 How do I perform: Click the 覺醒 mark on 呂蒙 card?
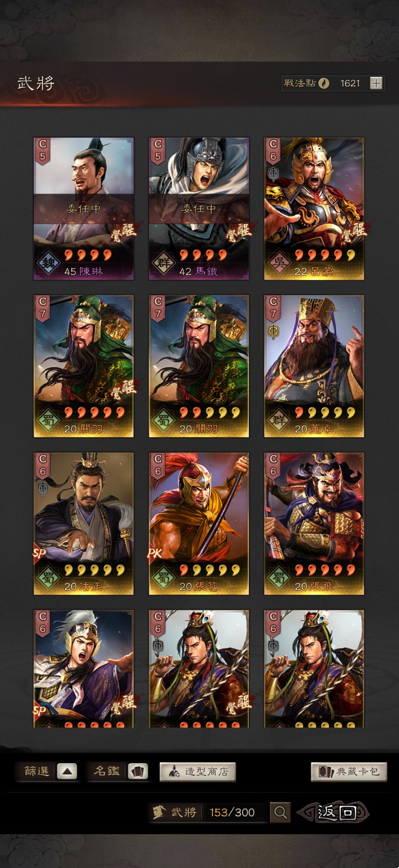point(354,232)
